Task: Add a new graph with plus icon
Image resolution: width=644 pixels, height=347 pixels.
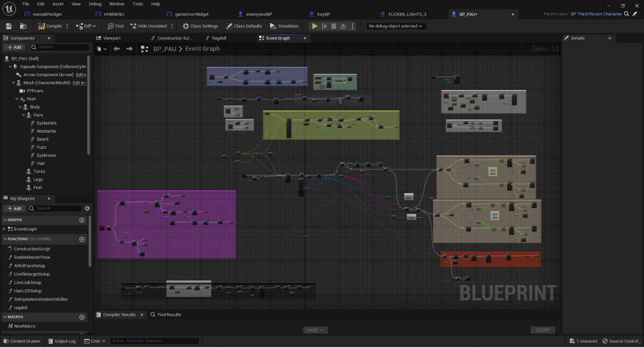Action: (82, 220)
